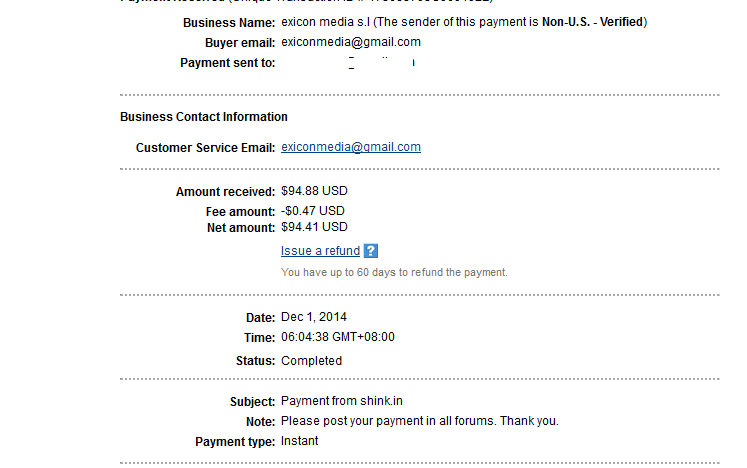Click the fee amount value -$0.47 USD
Image resolution: width=747 pixels, height=468 pixels.
coord(313,211)
